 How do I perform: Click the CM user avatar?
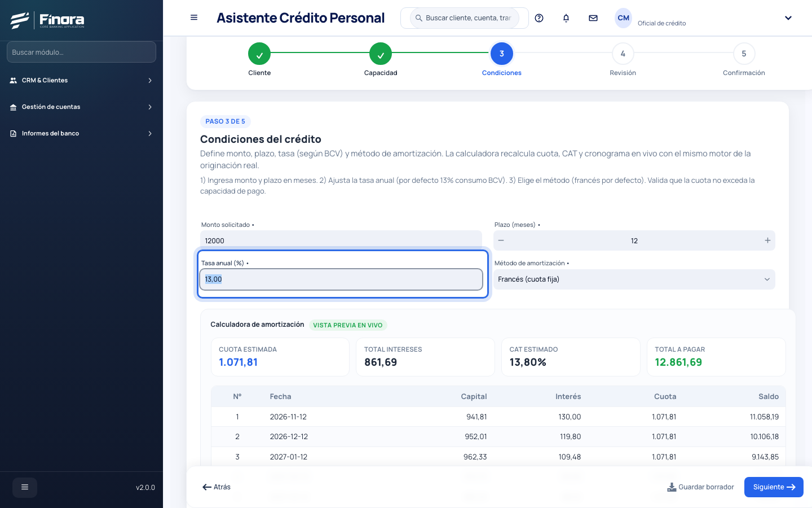coord(623,18)
